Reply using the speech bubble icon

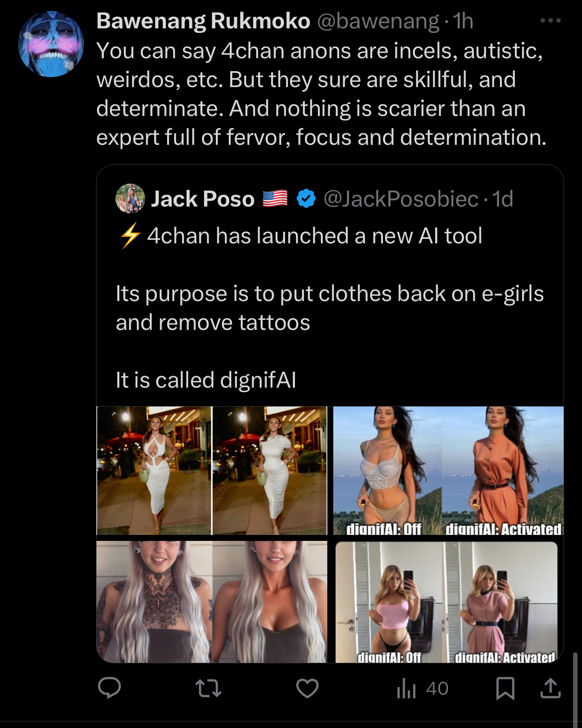[109, 688]
